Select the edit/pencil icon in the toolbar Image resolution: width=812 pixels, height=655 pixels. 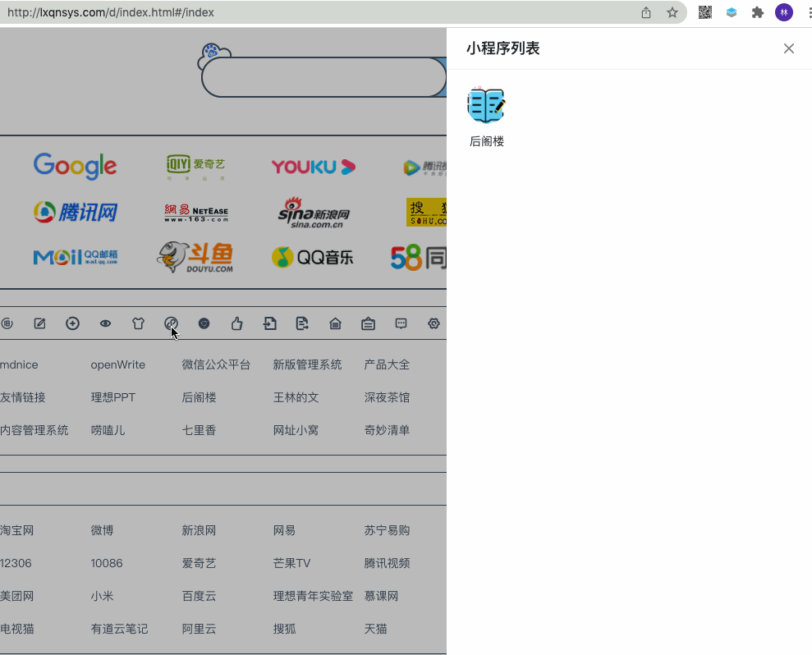[x=39, y=323]
